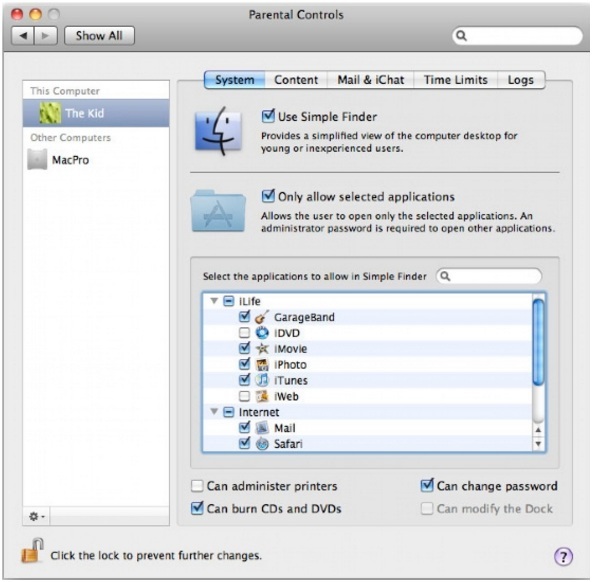This screenshot has width=592, height=582.
Task: Click the scroll up arrow in app list
Action: point(538,430)
